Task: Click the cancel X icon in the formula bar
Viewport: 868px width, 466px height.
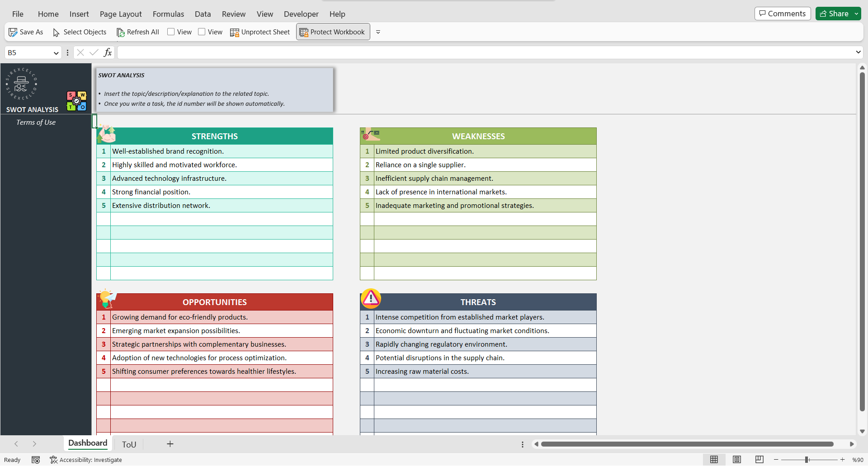Action: [x=80, y=52]
